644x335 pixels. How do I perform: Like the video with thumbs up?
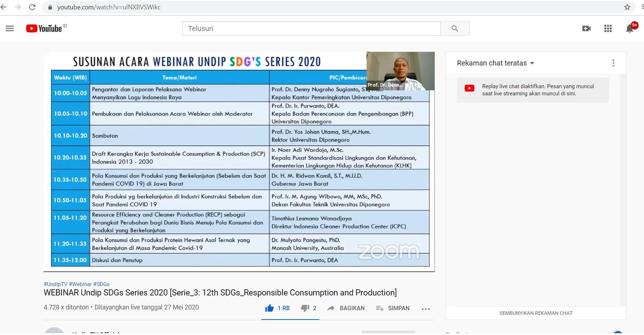269,308
